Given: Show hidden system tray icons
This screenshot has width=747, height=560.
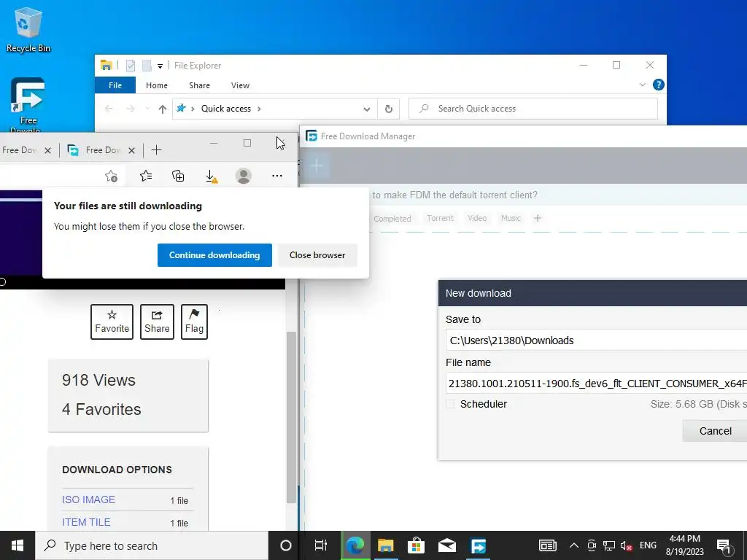Looking at the screenshot, I should (x=574, y=545).
